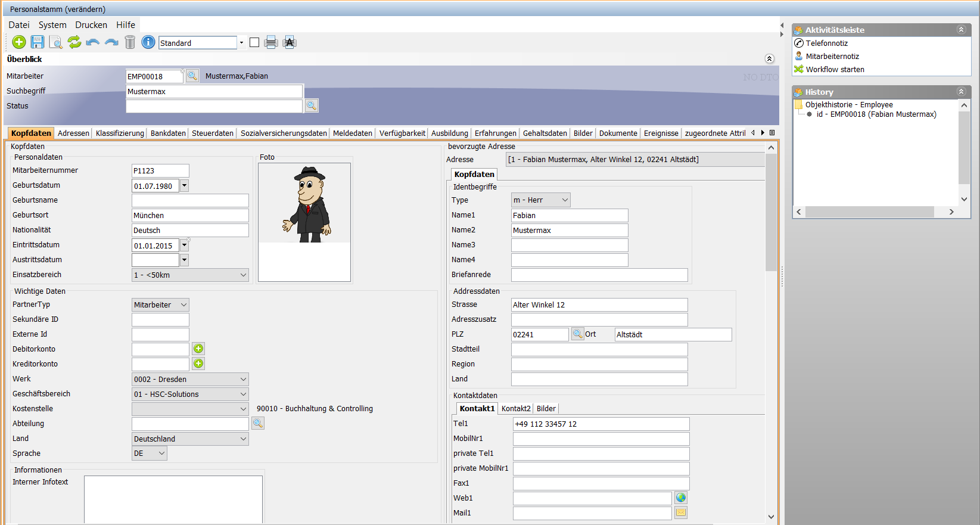Delete the record using the trash can icon
The width and height of the screenshot is (980, 525).
click(x=130, y=42)
